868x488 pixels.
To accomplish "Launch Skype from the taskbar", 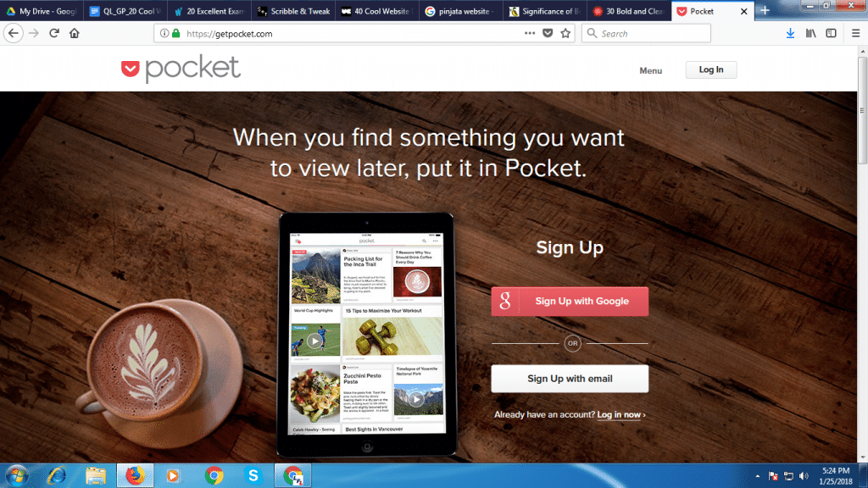I will [x=253, y=475].
